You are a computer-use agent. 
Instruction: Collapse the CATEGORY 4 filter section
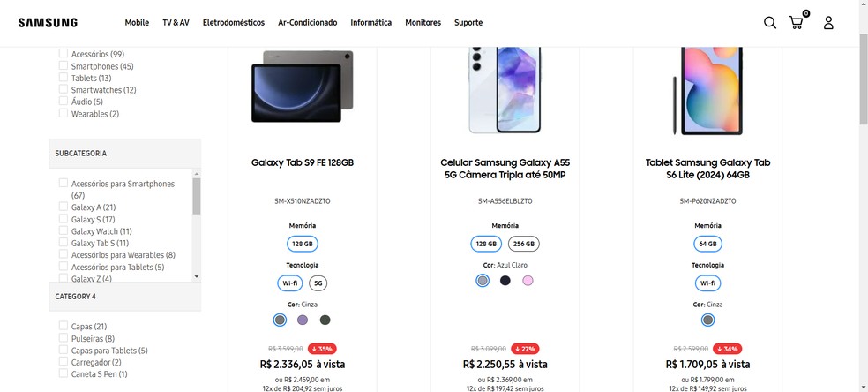[124, 297]
